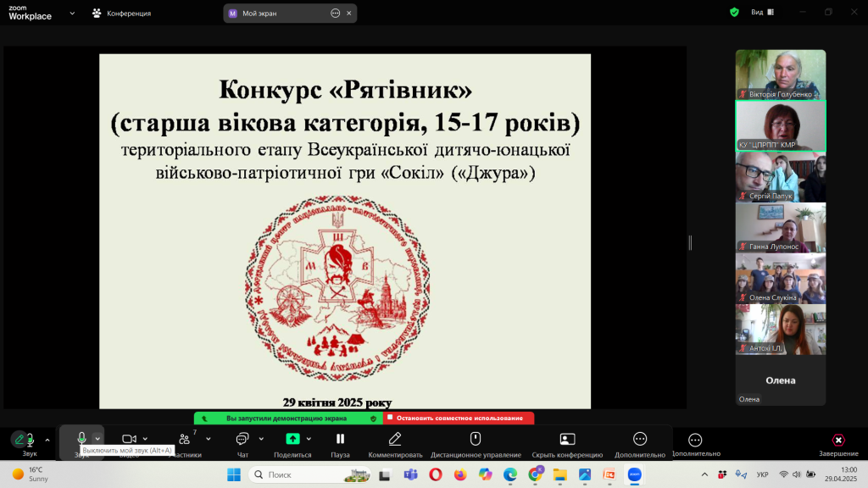Switch keyboard language УКР
The width and height of the screenshot is (868, 488).
pos(762,474)
